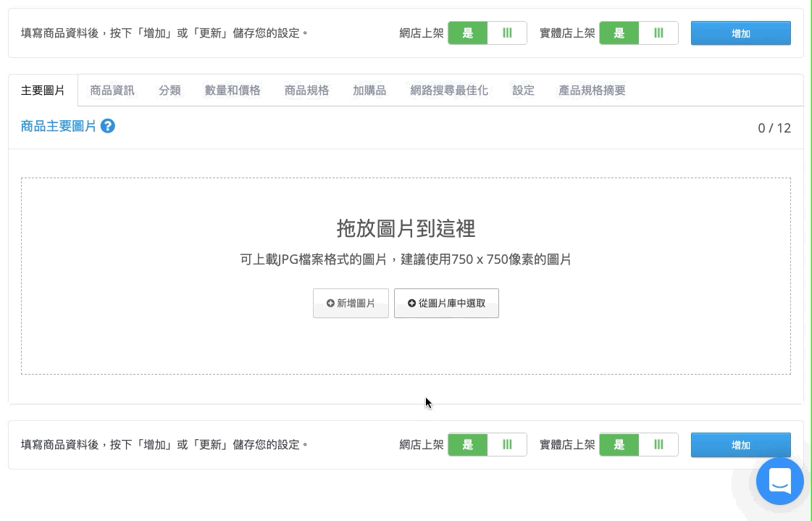
Task: Switch top 網店上架 toggle to off side
Action: click(507, 33)
